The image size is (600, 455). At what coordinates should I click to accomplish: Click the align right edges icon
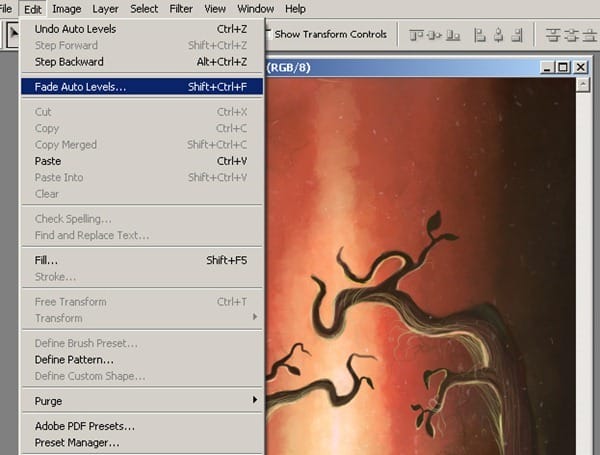click(x=516, y=35)
